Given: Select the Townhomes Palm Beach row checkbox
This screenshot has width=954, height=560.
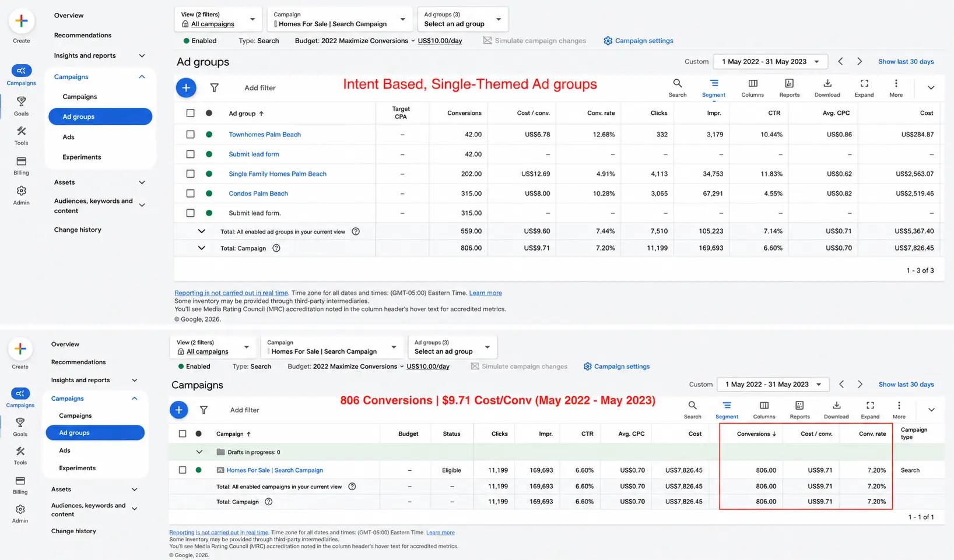Looking at the screenshot, I should (190, 135).
